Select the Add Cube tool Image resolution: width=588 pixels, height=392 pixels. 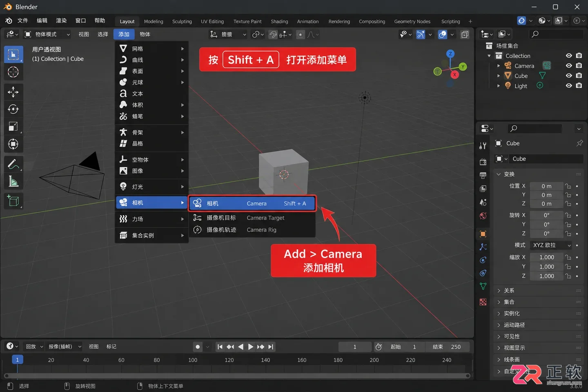(13, 201)
